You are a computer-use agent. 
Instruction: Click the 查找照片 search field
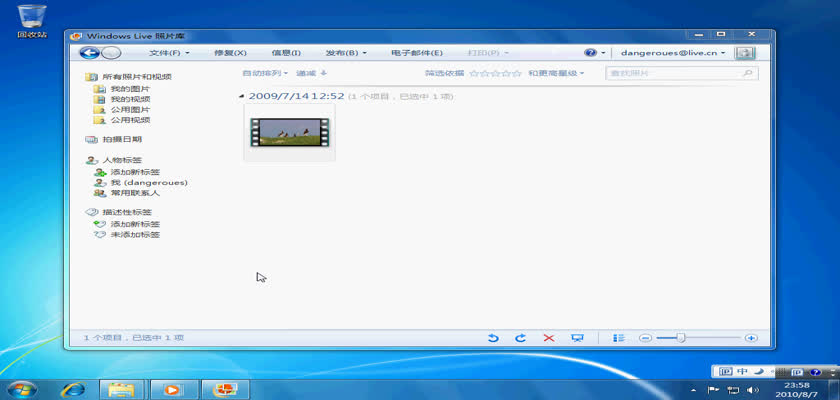pos(673,73)
